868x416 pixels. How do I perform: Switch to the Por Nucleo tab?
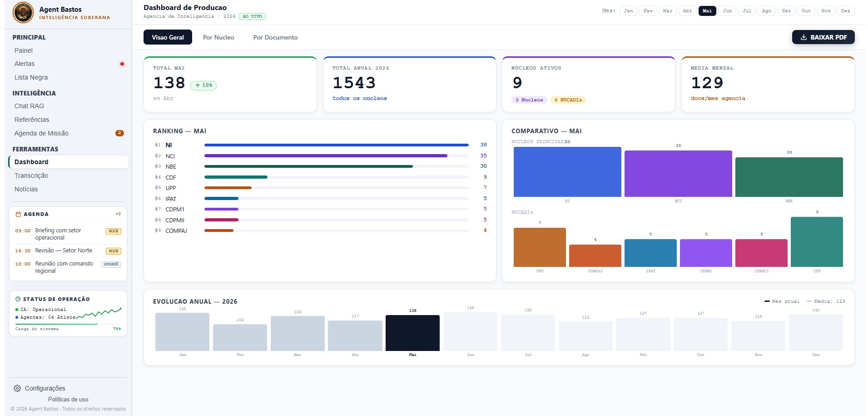(218, 37)
